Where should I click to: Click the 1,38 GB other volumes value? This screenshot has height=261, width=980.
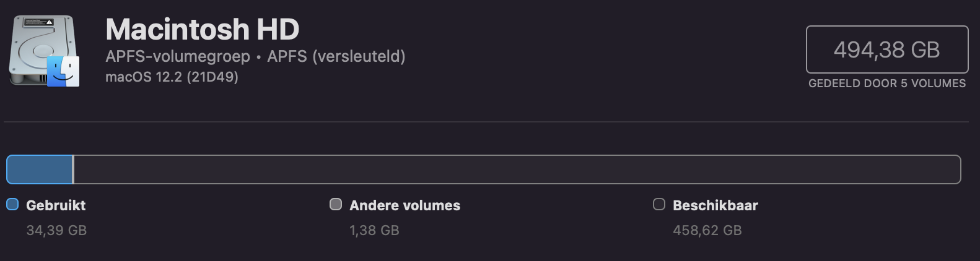(374, 230)
